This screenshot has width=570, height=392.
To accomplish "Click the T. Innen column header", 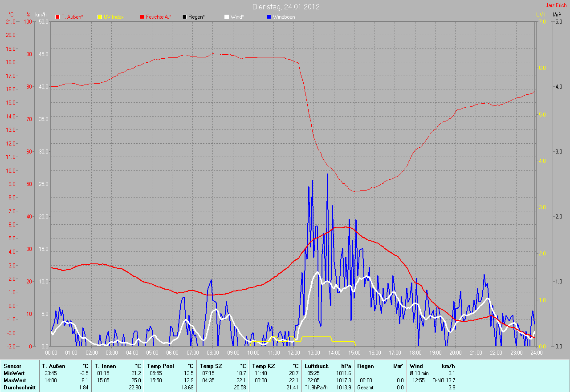I will coord(105,366).
